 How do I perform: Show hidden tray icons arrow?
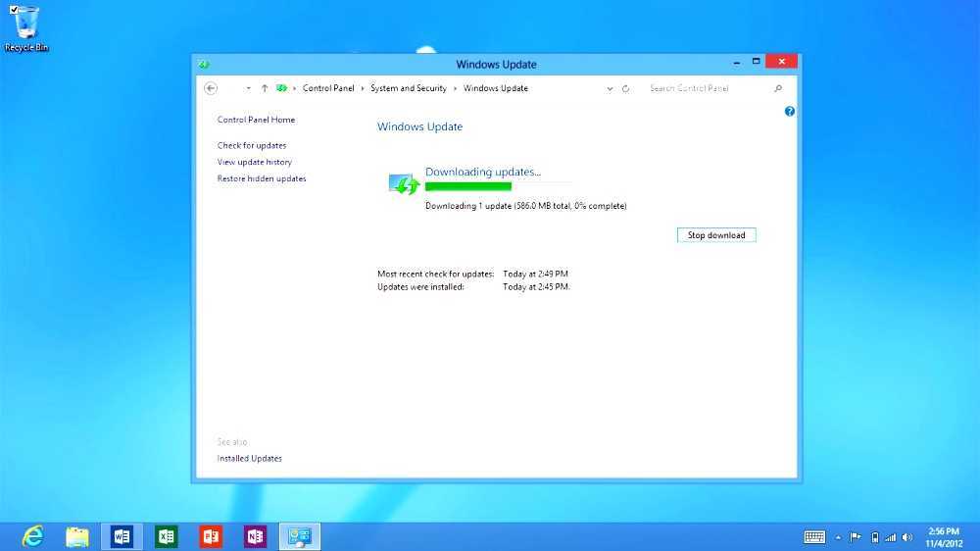tap(838, 537)
